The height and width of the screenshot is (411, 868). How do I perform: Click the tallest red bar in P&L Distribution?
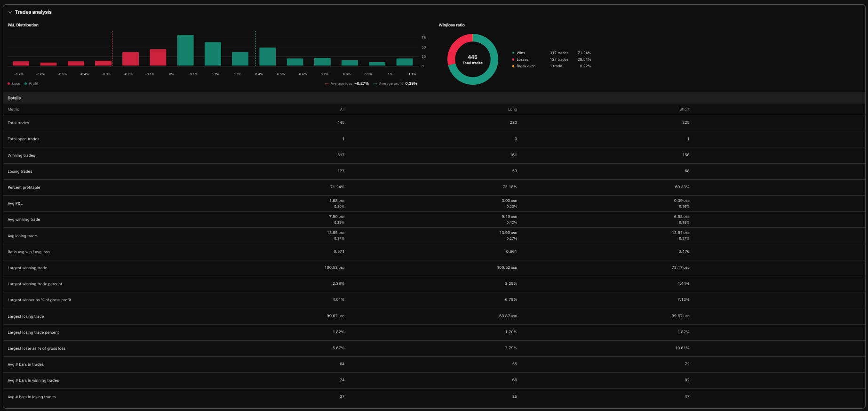tap(158, 57)
